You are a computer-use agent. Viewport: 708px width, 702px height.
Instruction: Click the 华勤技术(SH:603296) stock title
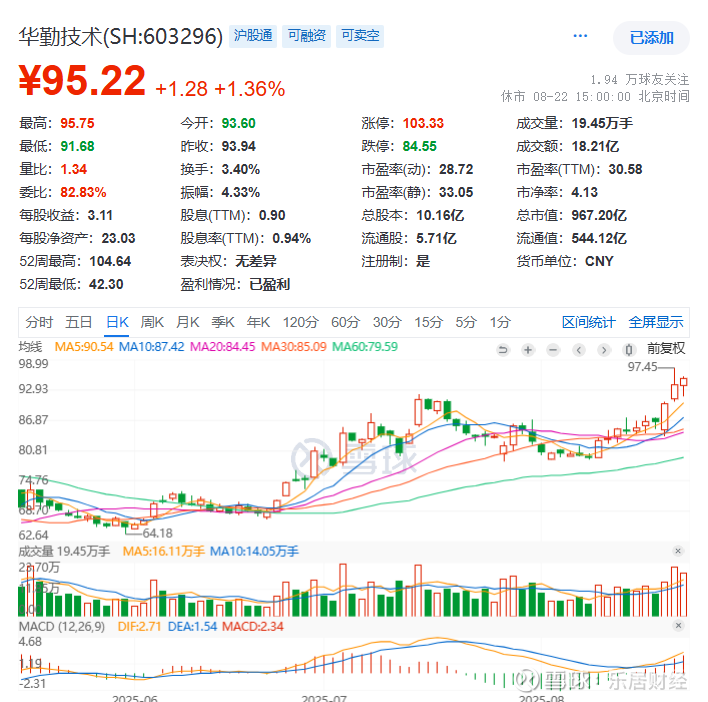tap(121, 37)
